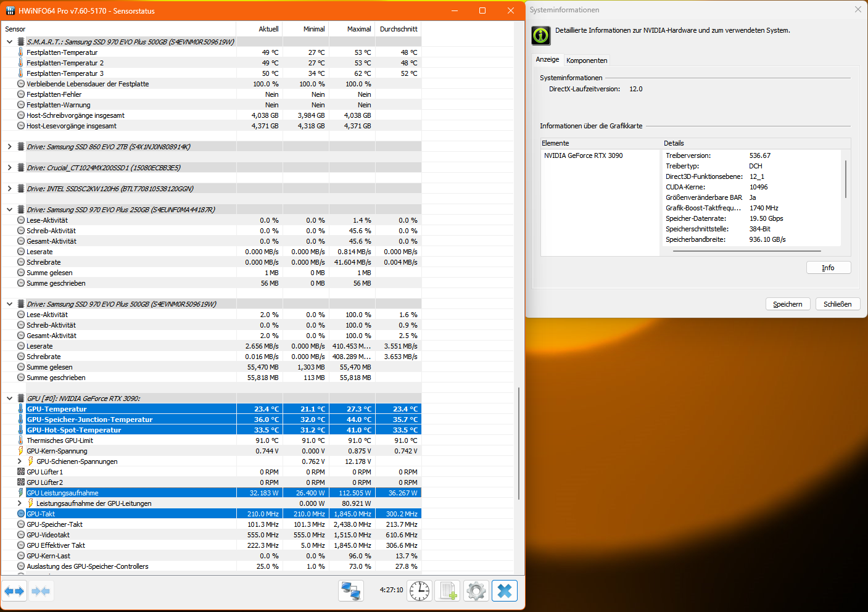The image size is (868, 612).
Task: Expand Drive Samsung SSD 860 EVO 2TB
Action: click(9, 147)
